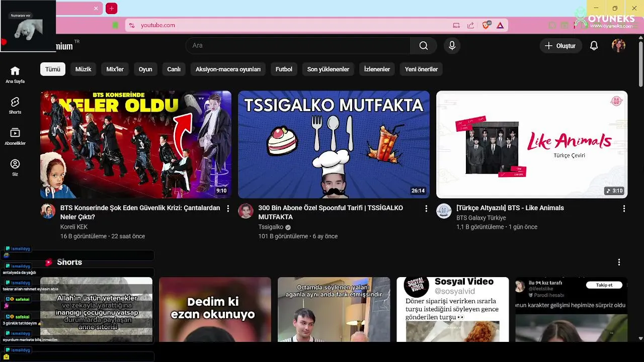Open the Ana Sayfa home icon
644x362 pixels.
tap(15, 74)
